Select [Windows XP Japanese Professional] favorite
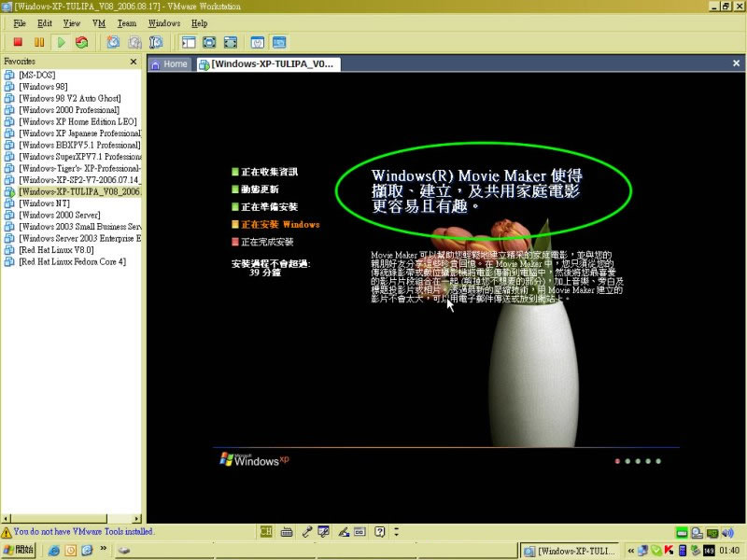This screenshot has height=560, width=747. tap(79, 133)
